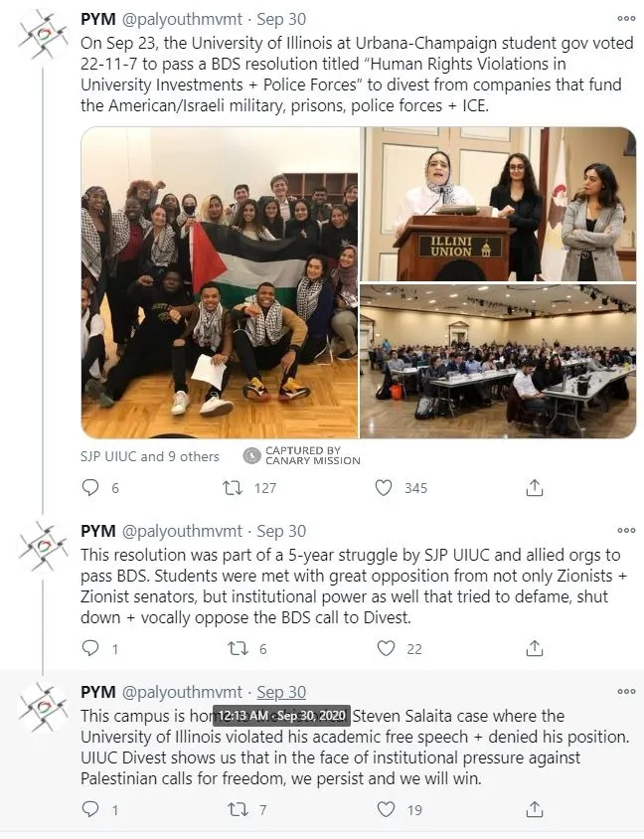The width and height of the screenshot is (644, 839).
Task: Open more options on the Steven Salaita tweet
Action: pyautogui.click(x=626, y=691)
